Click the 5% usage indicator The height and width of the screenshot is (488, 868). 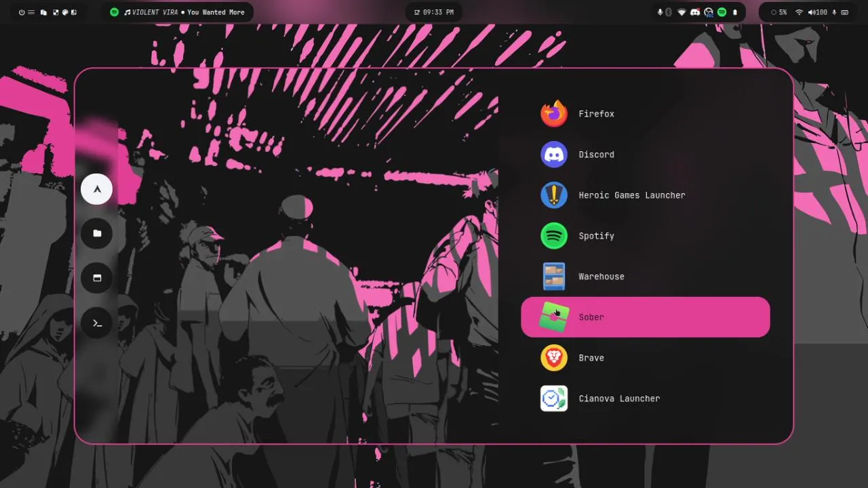778,12
